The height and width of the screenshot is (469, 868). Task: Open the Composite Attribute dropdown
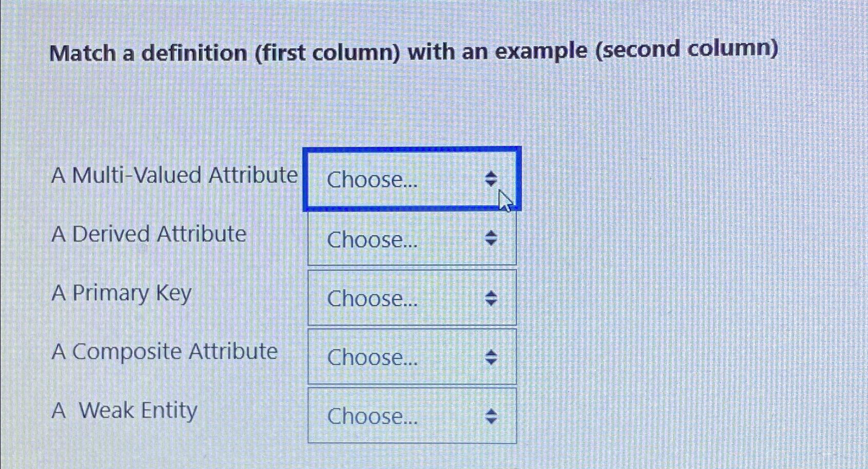[411, 357]
